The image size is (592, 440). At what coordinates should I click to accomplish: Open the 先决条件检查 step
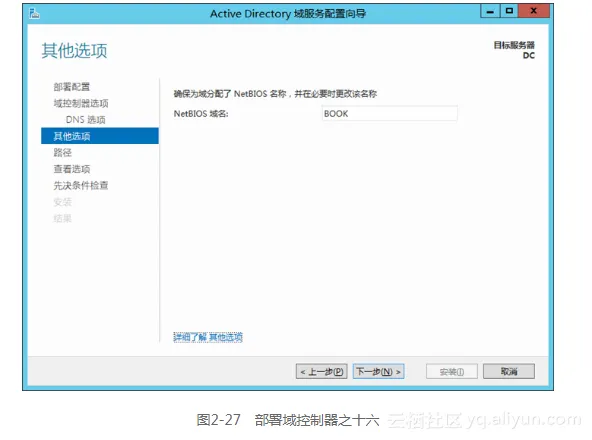(x=81, y=185)
